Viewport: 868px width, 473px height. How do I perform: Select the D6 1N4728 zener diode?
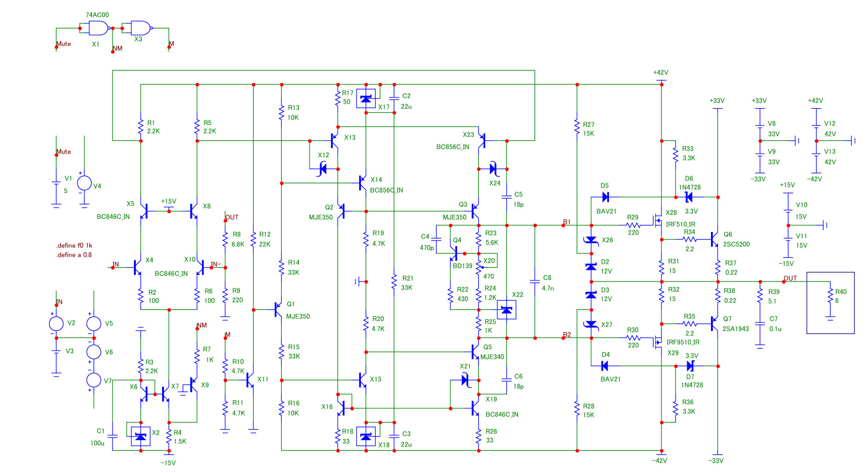689,197
